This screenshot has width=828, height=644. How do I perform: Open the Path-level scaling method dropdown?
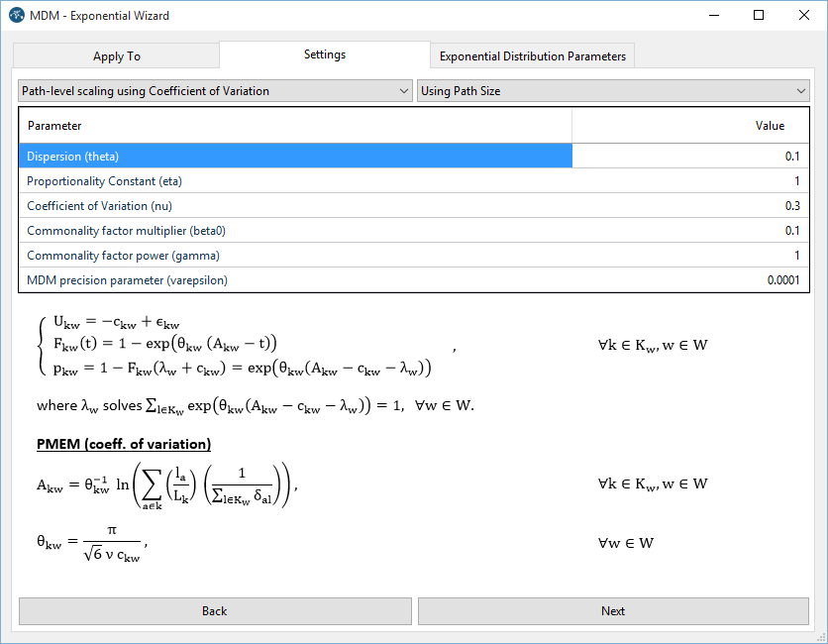[215, 91]
